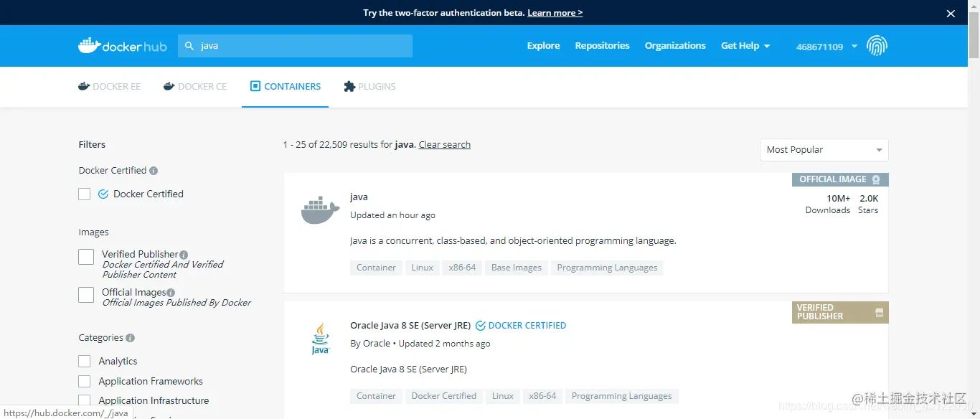
Task: Click the Official Images info icon
Action: click(171, 293)
